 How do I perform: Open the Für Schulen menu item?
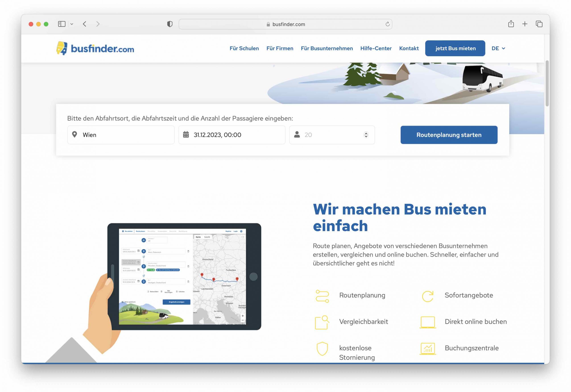(x=244, y=48)
